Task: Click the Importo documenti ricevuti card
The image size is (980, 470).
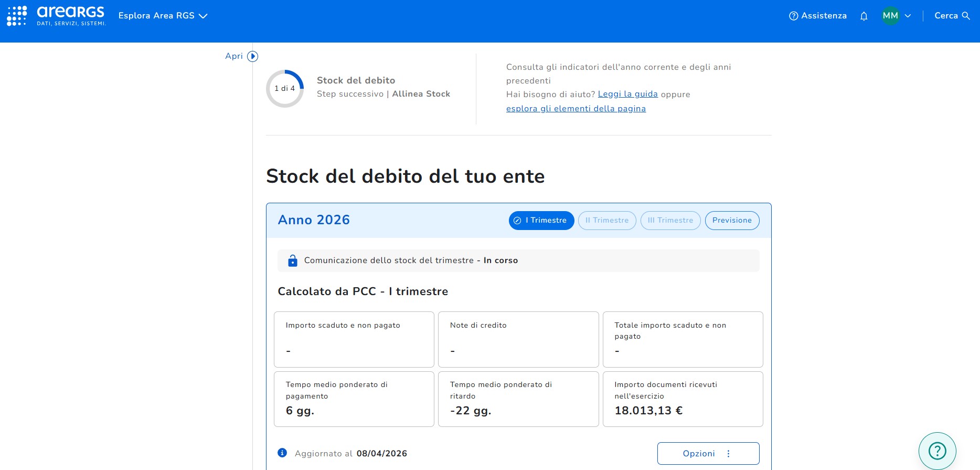Action: click(683, 399)
